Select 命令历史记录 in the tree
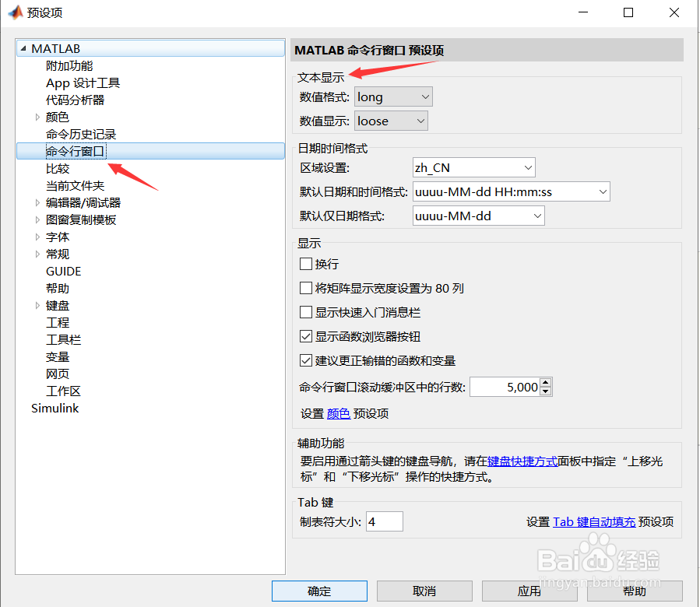 81,135
